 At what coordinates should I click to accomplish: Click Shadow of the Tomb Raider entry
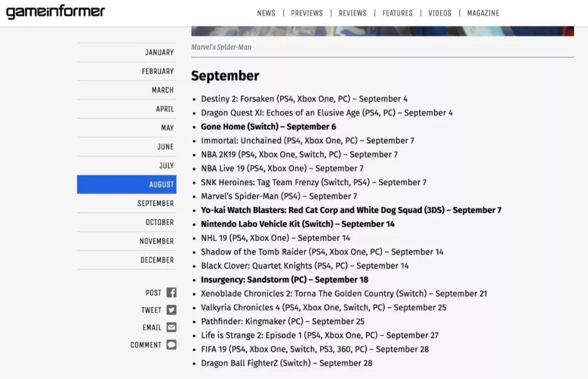click(322, 252)
